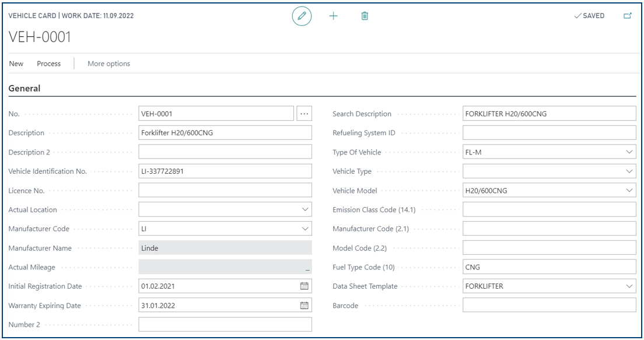Screen dimensions: 644x340
Task: Click the Manufacturer Code (2.1) field
Action: pyautogui.click(x=549, y=229)
